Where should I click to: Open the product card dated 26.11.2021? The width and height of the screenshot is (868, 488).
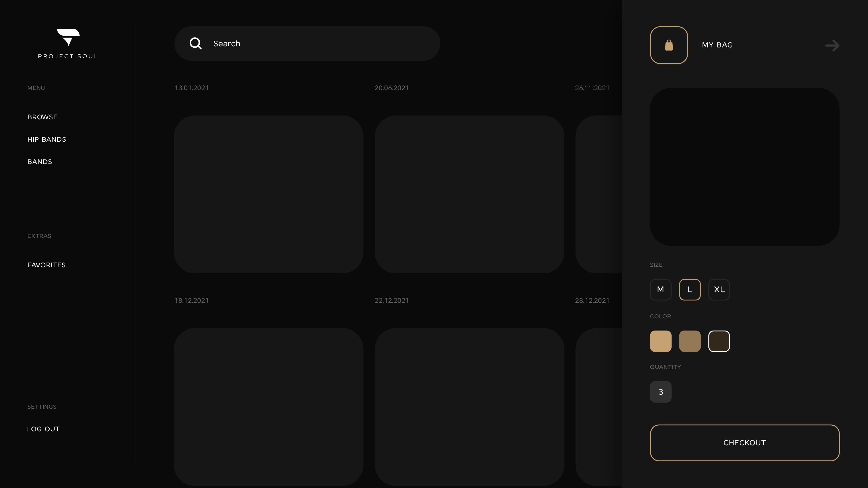tap(599, 194)
